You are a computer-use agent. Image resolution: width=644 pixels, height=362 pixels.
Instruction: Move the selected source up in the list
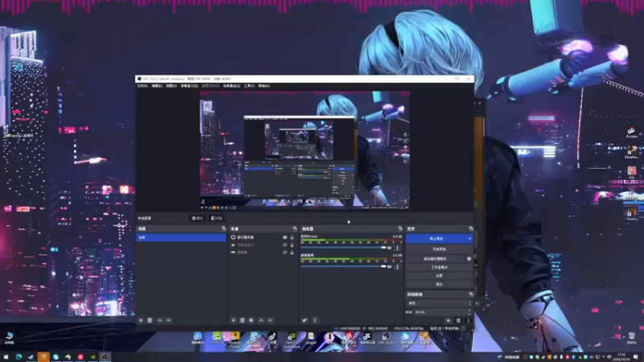click(261, 320)
